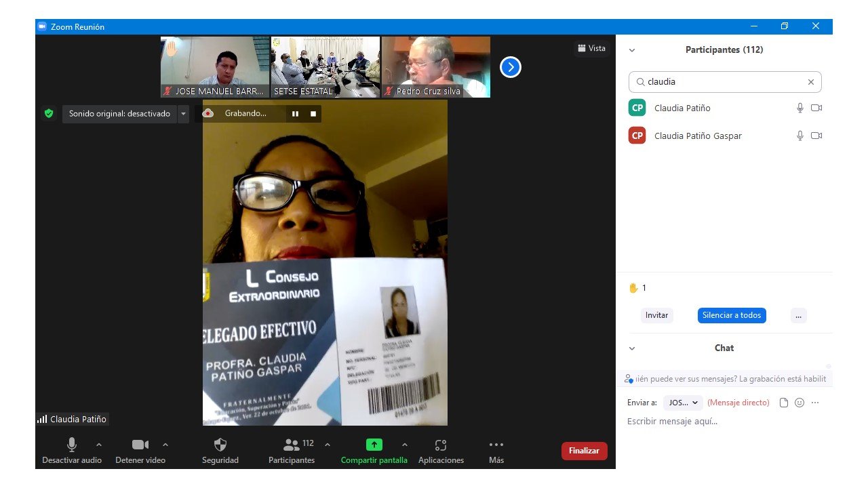The height and width of the screenshot is (488, 868).
Task: Click the chat scrollbar handle
Action: coord(828,366)
